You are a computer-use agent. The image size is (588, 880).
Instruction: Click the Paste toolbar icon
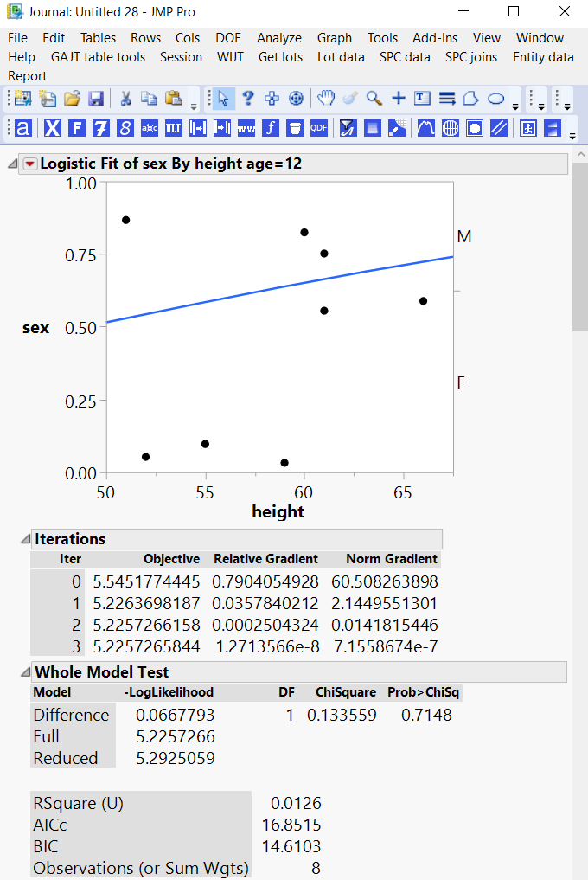click(173, 98)
